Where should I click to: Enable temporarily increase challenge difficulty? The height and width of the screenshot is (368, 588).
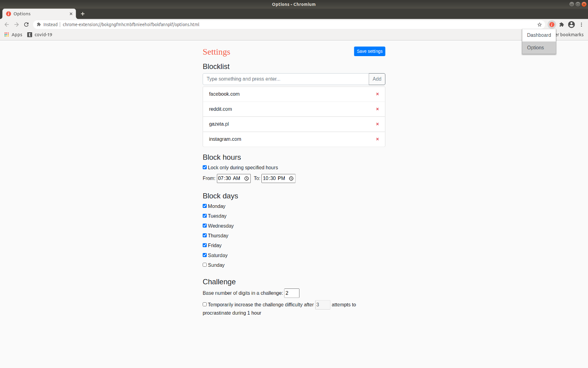click(205, 305)
